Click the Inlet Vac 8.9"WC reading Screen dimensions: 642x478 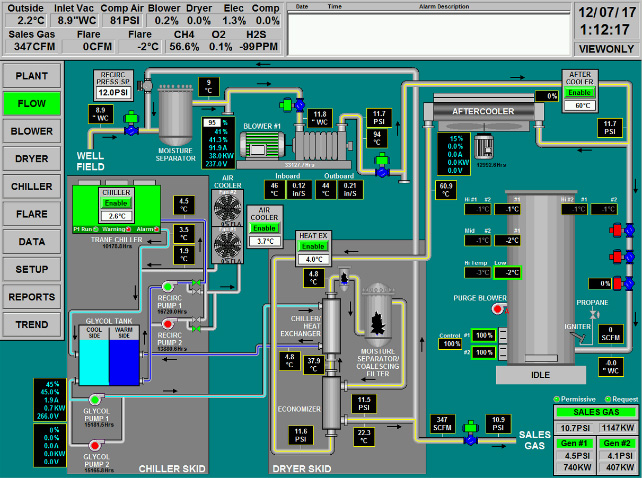[x=76, y=20]
